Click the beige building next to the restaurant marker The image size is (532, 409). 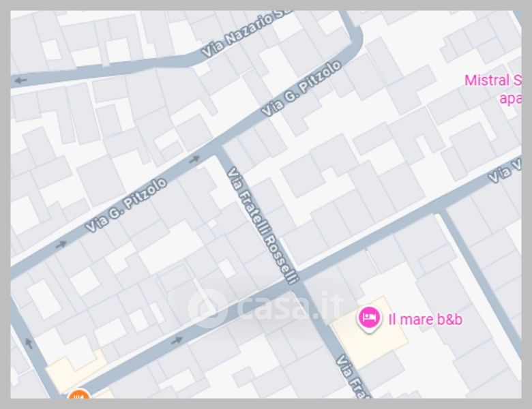[76, 372]
